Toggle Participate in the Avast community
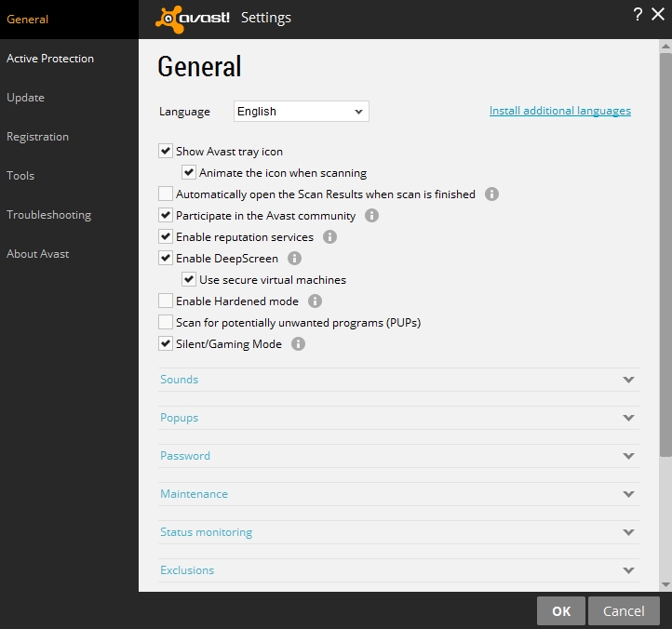Image resolution: width=672 pixels, height=629 pixels. [166, 215]
